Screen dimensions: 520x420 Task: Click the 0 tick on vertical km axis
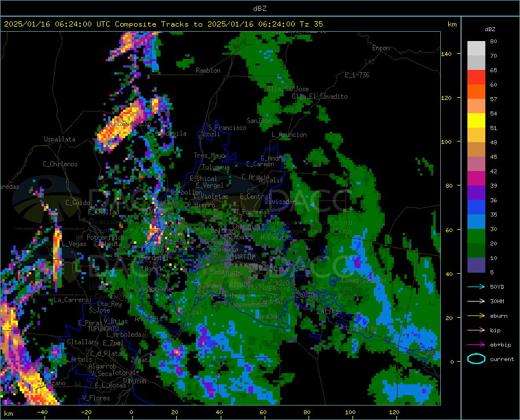click(x=452, y=362)
